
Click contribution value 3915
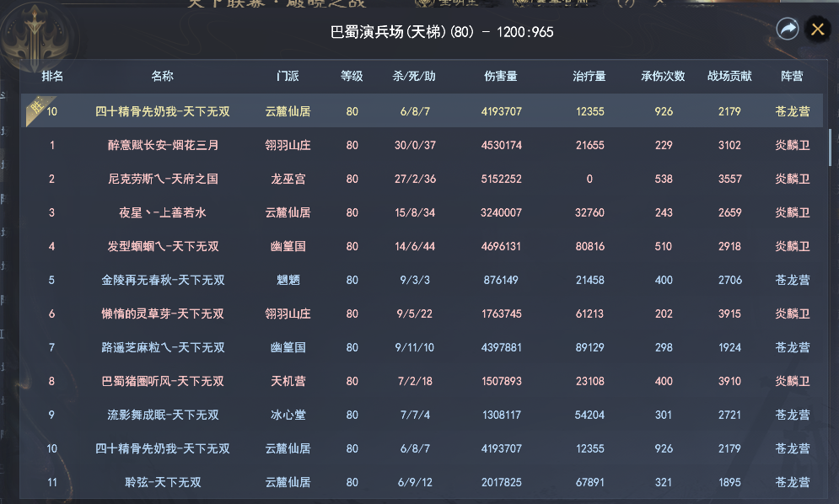(x=730, y=314)
